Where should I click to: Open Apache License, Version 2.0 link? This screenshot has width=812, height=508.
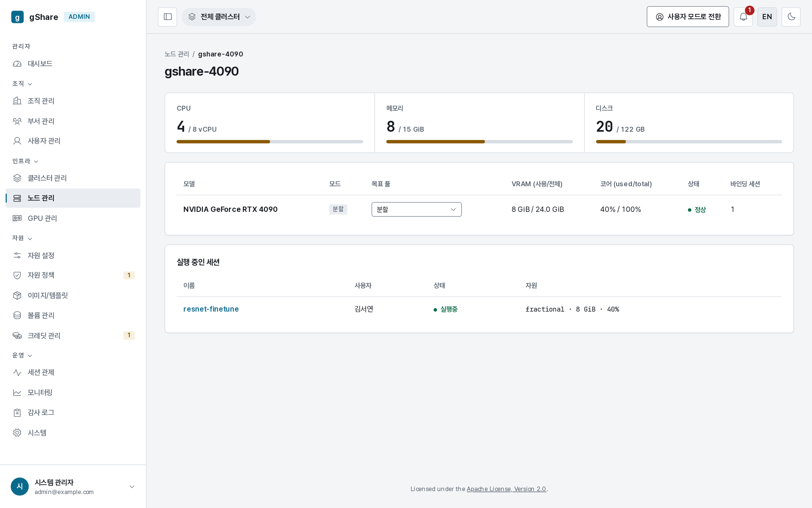tap(506, 489)
